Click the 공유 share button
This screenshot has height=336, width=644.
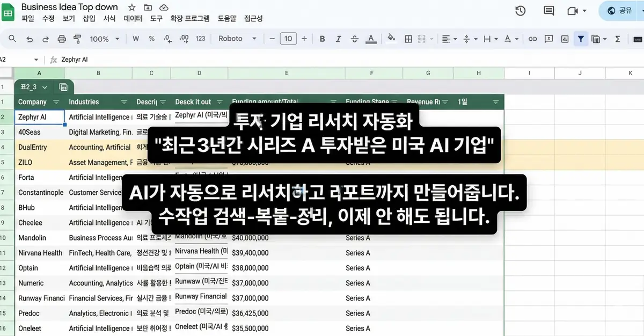621,11
